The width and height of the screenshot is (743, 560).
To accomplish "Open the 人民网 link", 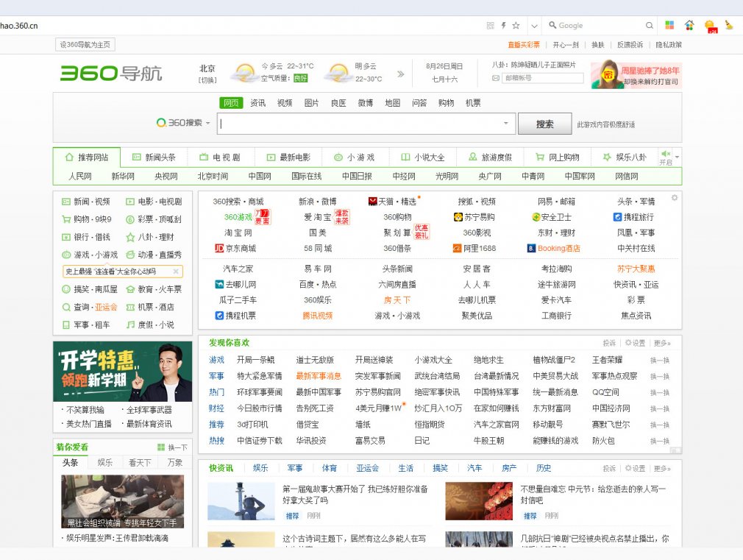I will (x=80, y=177).
